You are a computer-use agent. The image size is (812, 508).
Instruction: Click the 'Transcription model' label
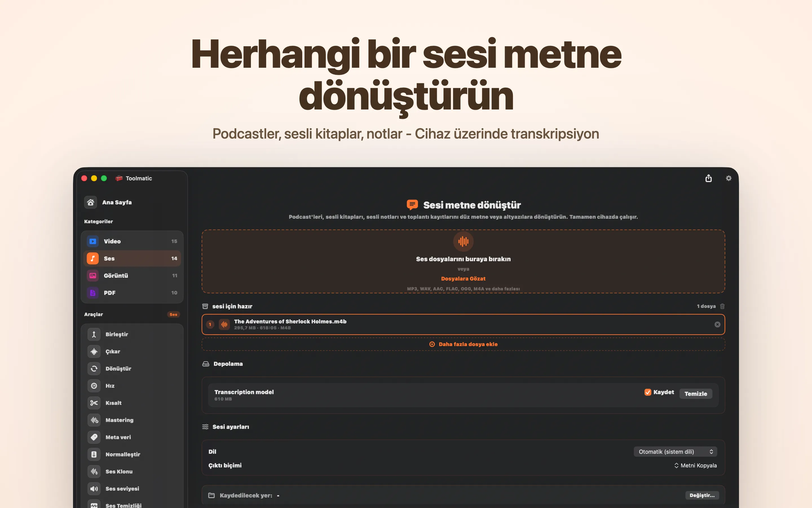(244, 392)
